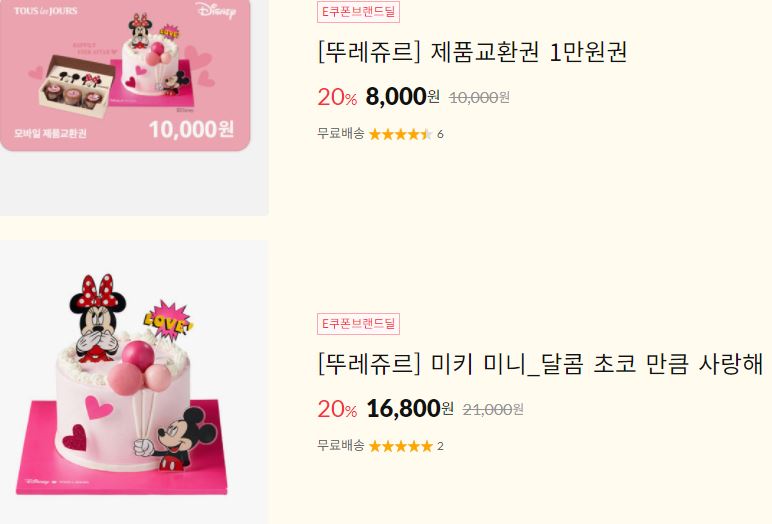This screenshot has width=772, height=524.
Task: Click the five-star rating of the cake
Action: click(400, 446)
